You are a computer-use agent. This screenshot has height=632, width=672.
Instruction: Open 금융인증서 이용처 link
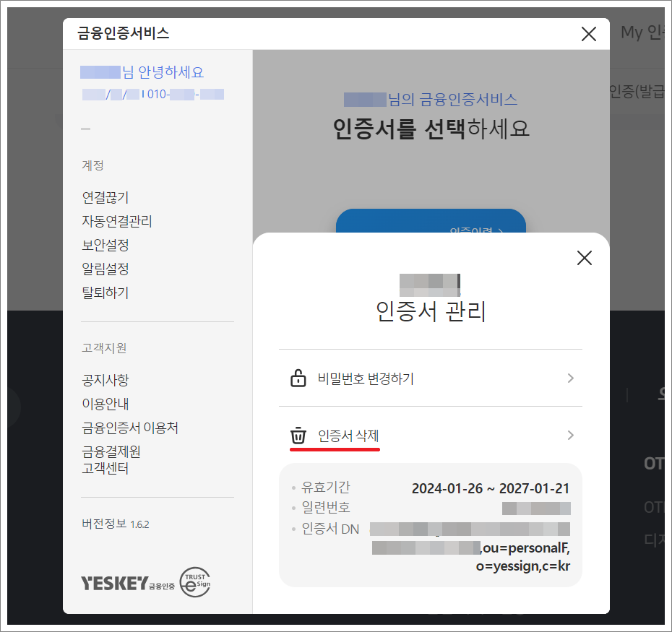click(x=130, y=428)
